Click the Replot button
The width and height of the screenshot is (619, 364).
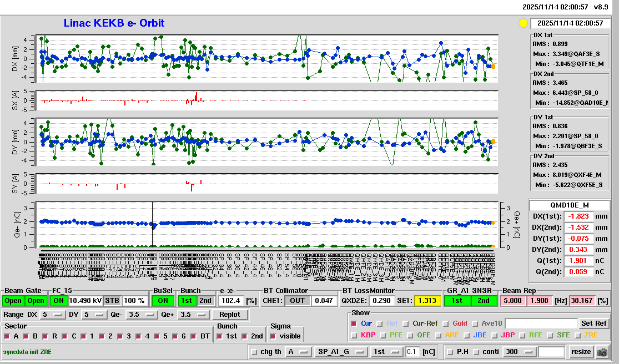click(x=230, y=315)
